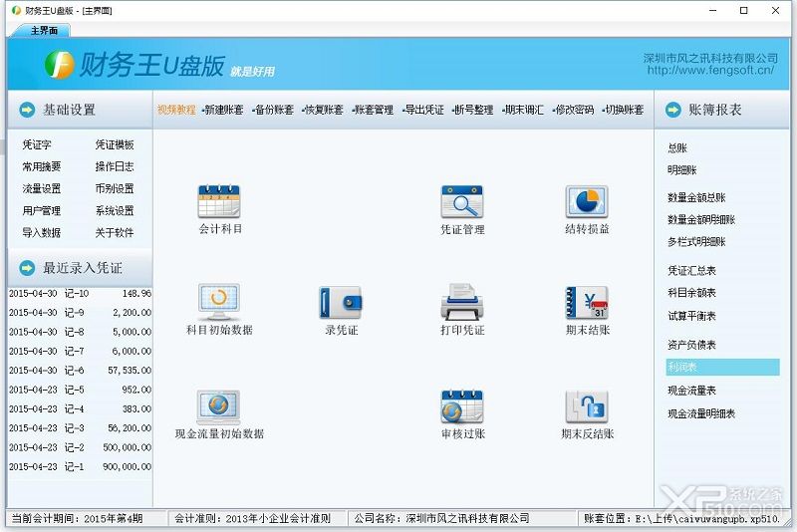The width and height of the screenshot is (797, 532).
Task: Click 导出凭证 in the menu bar
Action: [x=422, y=110]
